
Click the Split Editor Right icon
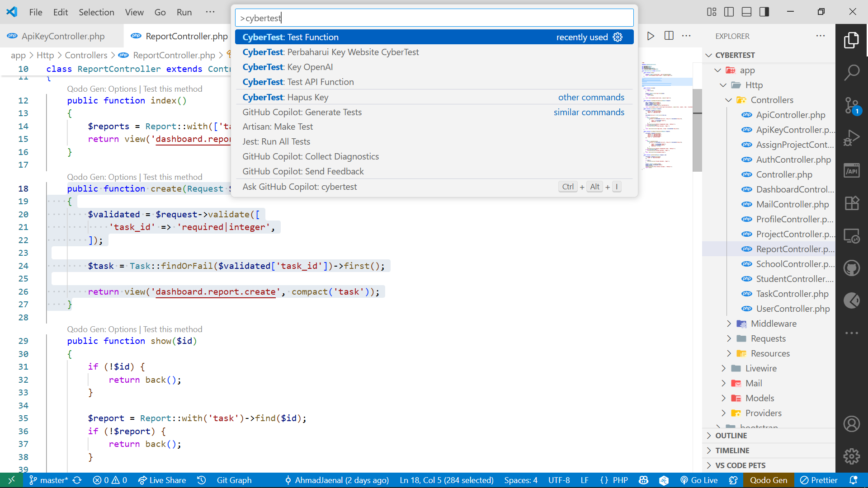coord(669,36)
